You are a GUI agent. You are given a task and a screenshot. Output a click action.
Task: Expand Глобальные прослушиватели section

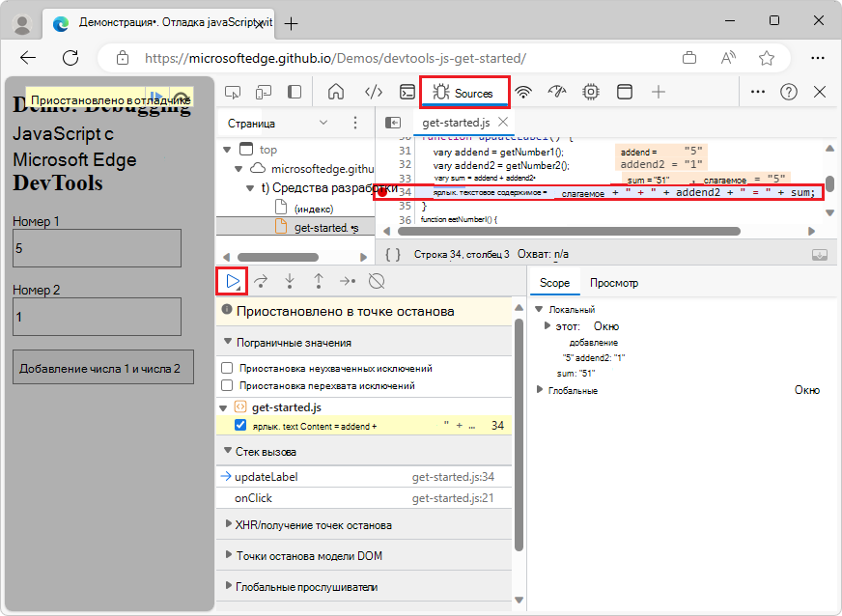228,586
